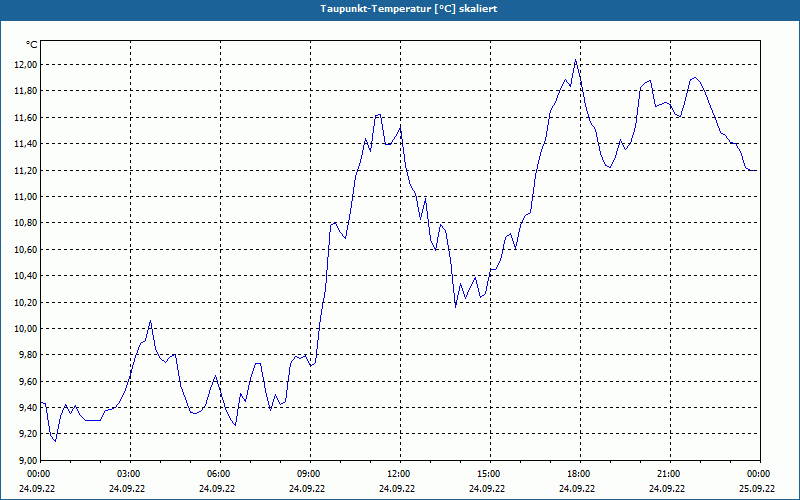
Task: Select the 11,00 y-axis value
Action: coord(27,196)
